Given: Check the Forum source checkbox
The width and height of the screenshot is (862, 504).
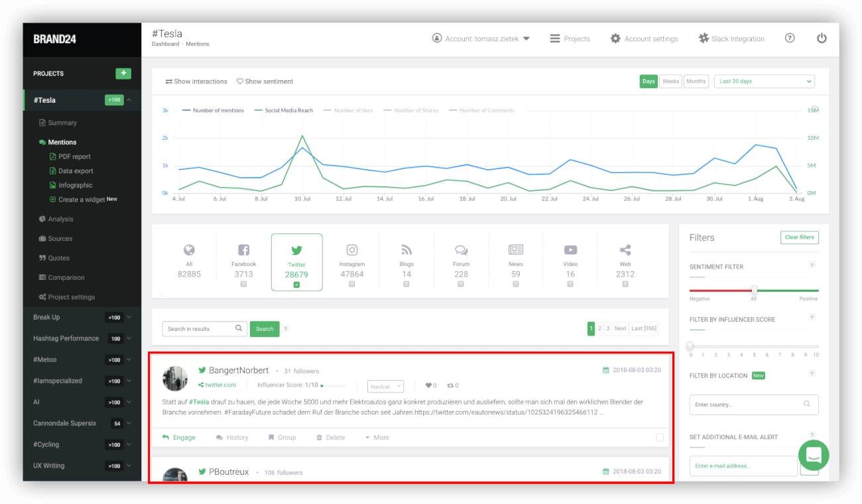Looking at the screenshot, I should 461,284.
